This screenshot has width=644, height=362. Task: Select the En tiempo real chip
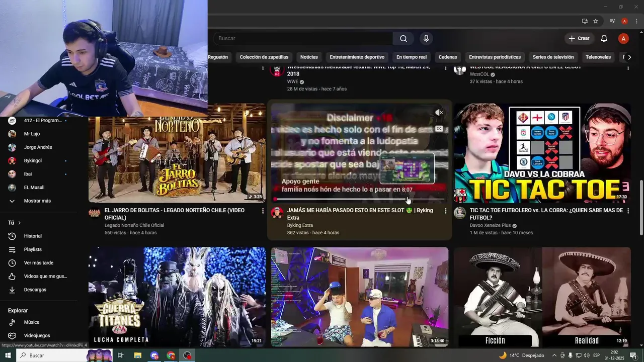[412, 57]
